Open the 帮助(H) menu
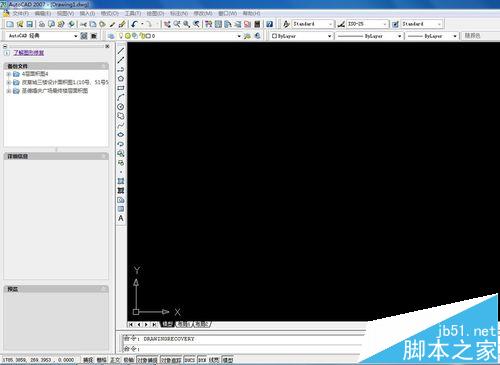The width and height of the screenshot is (500, 365). [x=251, y=13]
